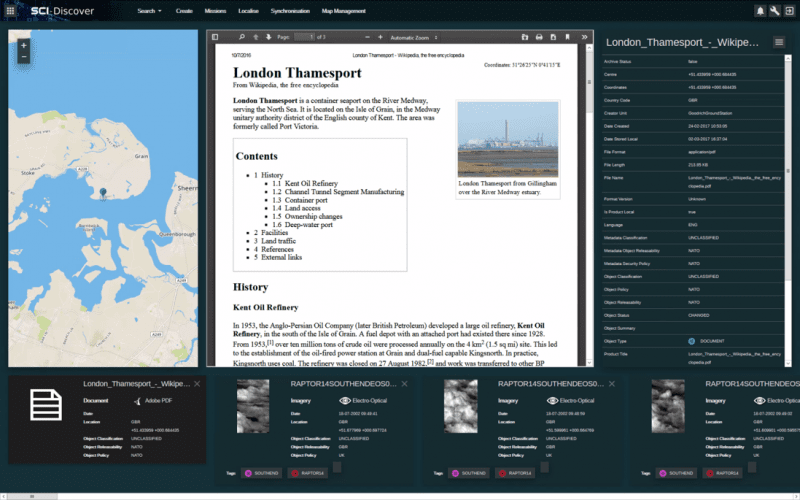The height and width of the screenshot is (500, 800).
Task: Open find in PDF document
Action: [x=242, y=37]
